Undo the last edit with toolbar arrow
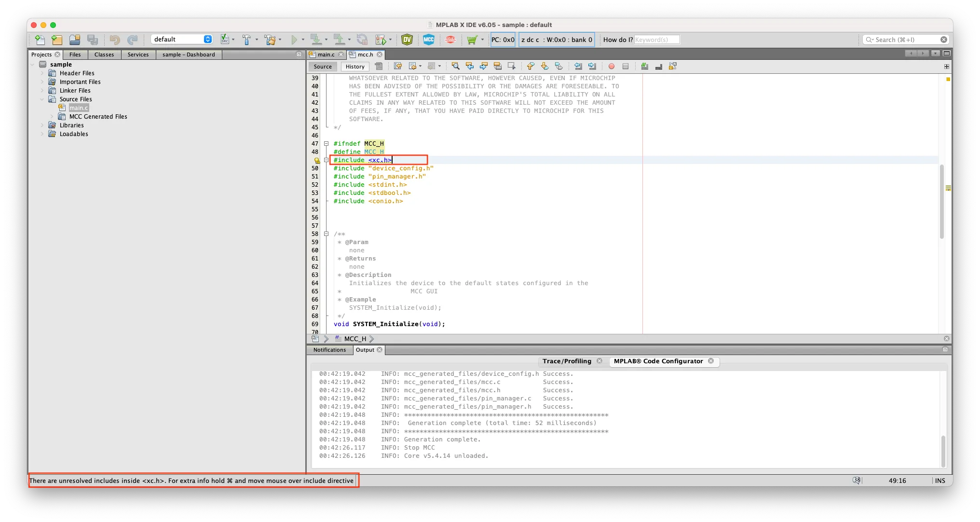The width and height of the screenshot is (980, 522). 115,40
